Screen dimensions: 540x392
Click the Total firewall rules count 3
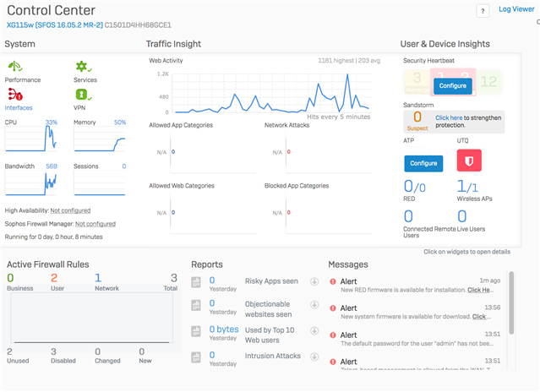(174, 278)
